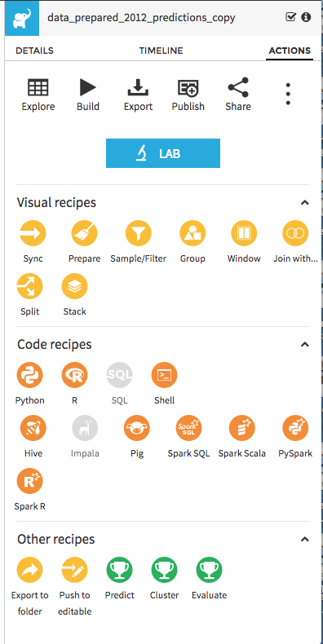The image size is (323, 644).
Task: Click the Visual recipes heading
Action: 57,202
